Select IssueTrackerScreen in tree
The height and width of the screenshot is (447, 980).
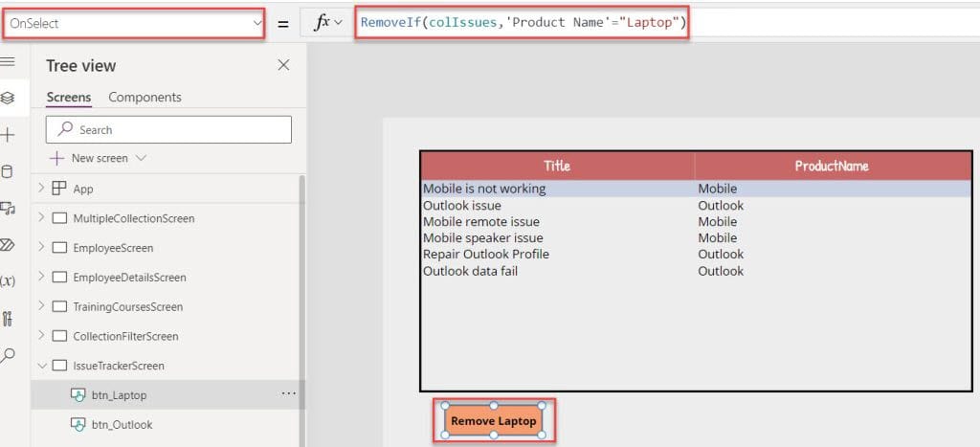coord(119,366)
